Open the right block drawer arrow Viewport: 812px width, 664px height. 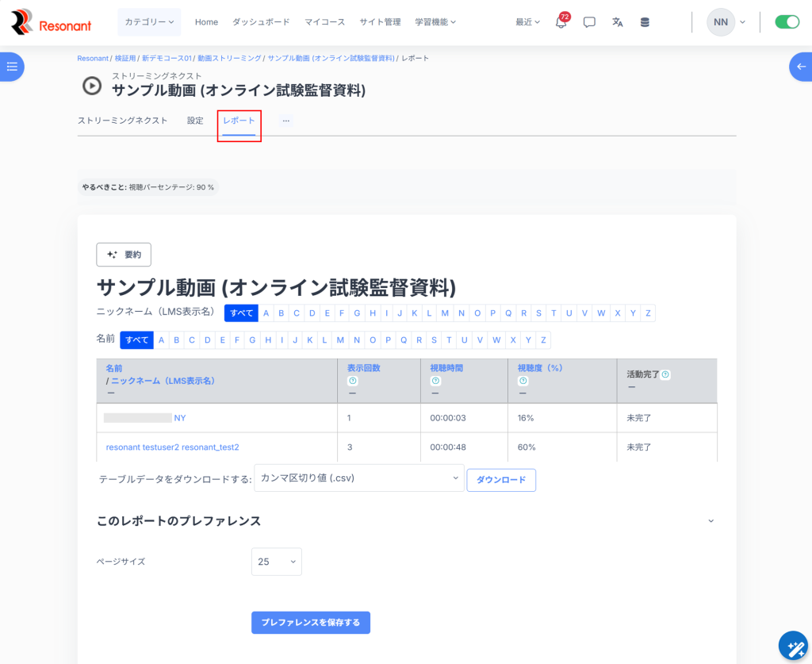pos(800,67)
